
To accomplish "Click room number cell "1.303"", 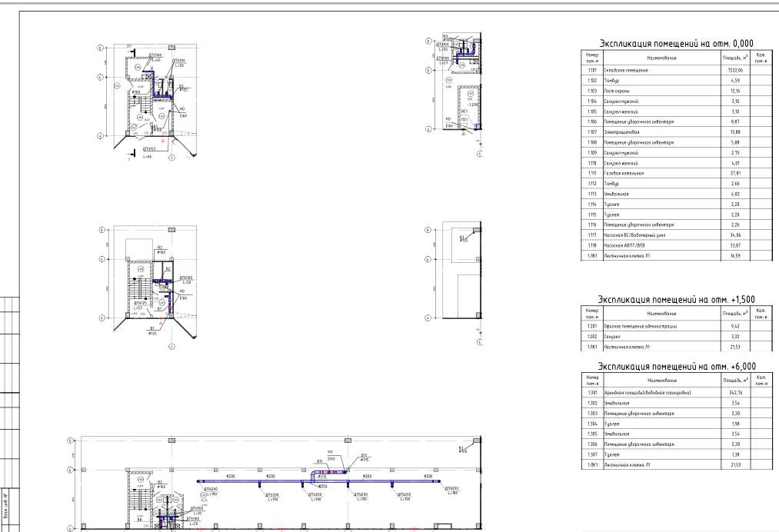I will point(593,414).
